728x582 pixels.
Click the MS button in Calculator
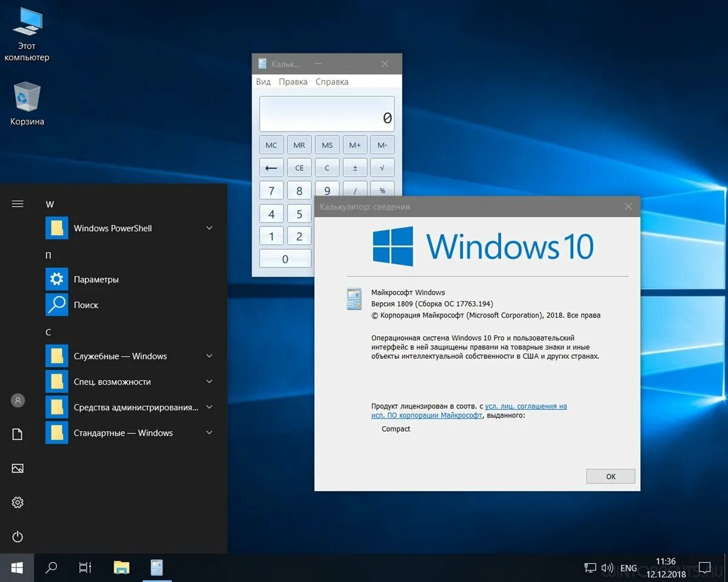[x=327, y=145]
